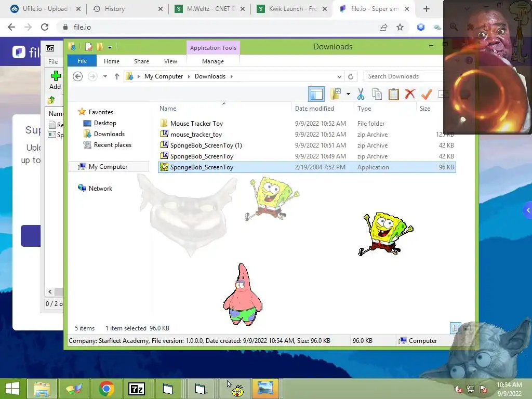Select Favorites in the navigation pane
This screenshot has height=399, width=532.
click(x=96, y=112)
